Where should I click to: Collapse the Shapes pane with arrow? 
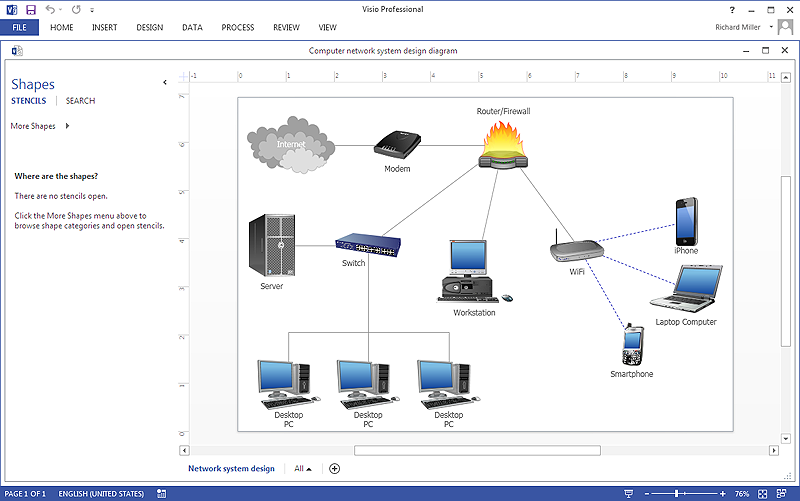coord(165,83)
